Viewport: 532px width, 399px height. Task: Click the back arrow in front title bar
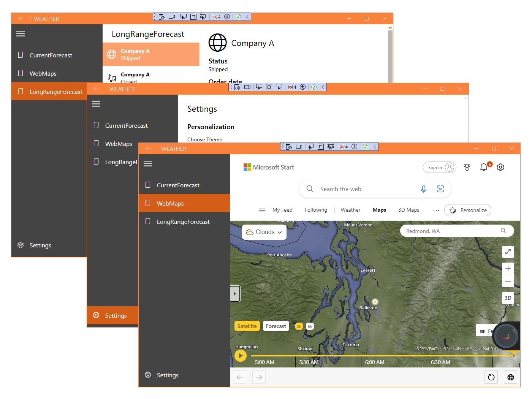coord(148,149)
